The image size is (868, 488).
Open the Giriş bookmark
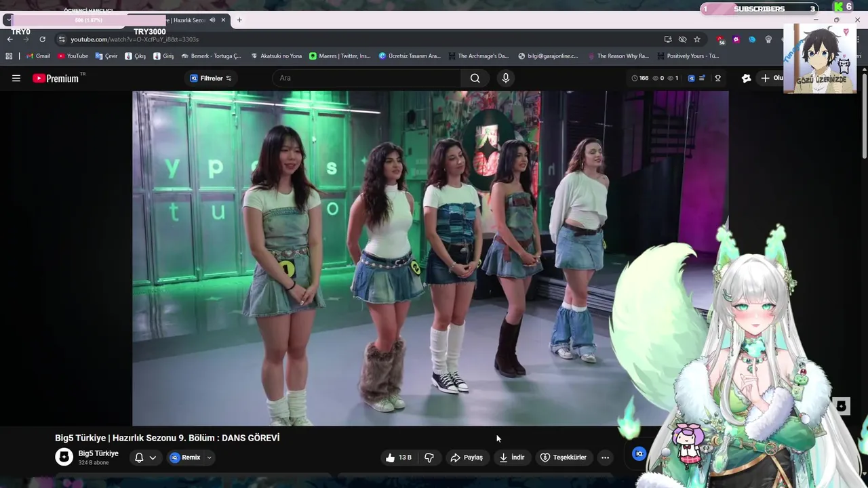point(164,56)
